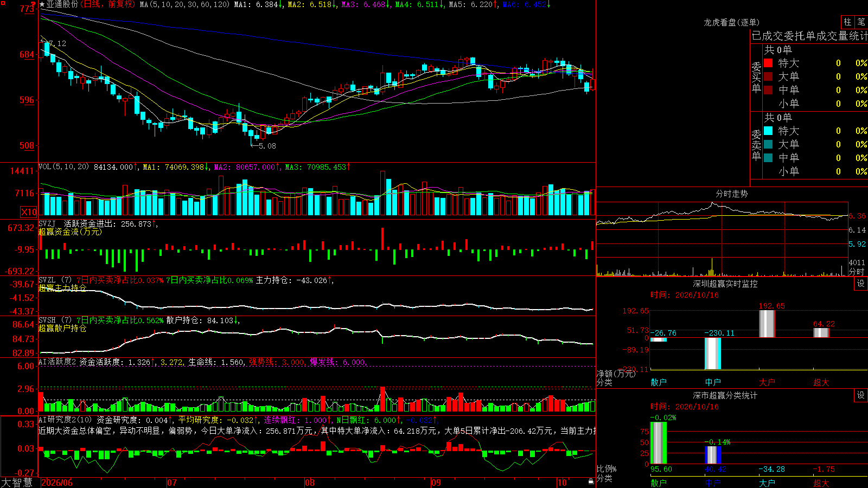
Task: Click the VOL(5,10,20) indicator label
Action: click(63, 167)
